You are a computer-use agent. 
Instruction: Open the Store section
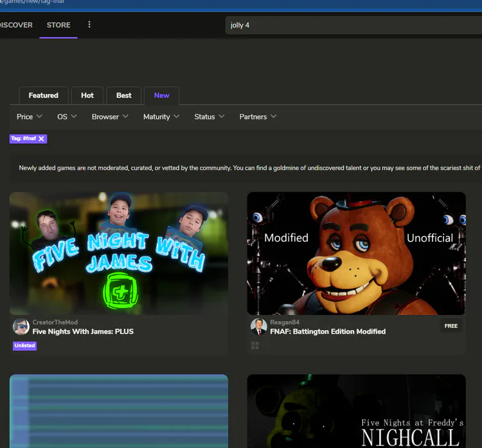click(x=58, y=25)
